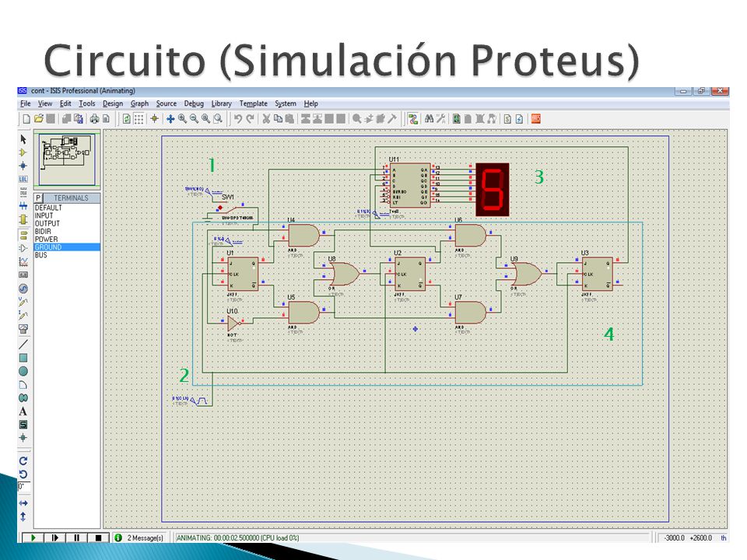Open the View menu
747x560 pixels.
(45, 103)
